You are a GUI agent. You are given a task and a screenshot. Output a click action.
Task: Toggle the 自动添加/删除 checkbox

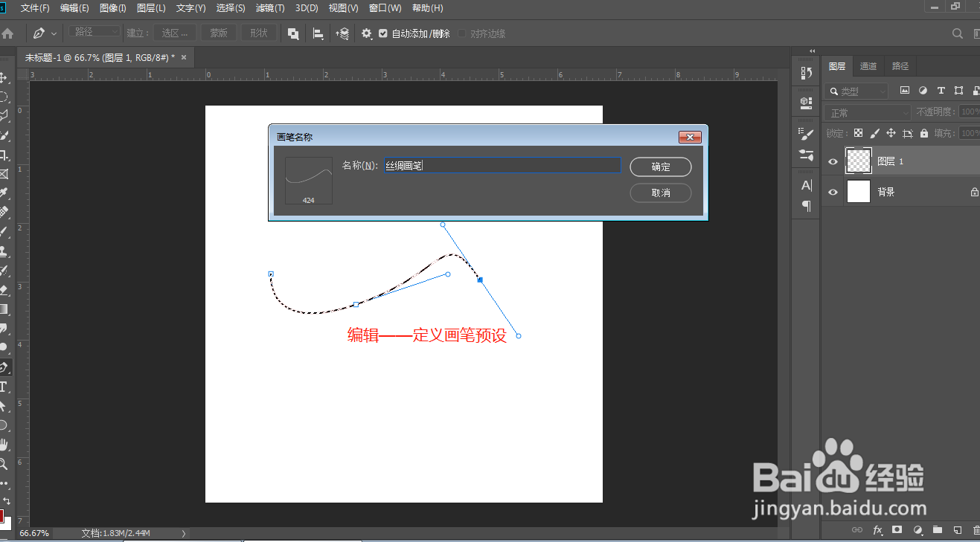pyautogui.click(x=383, y=33)
